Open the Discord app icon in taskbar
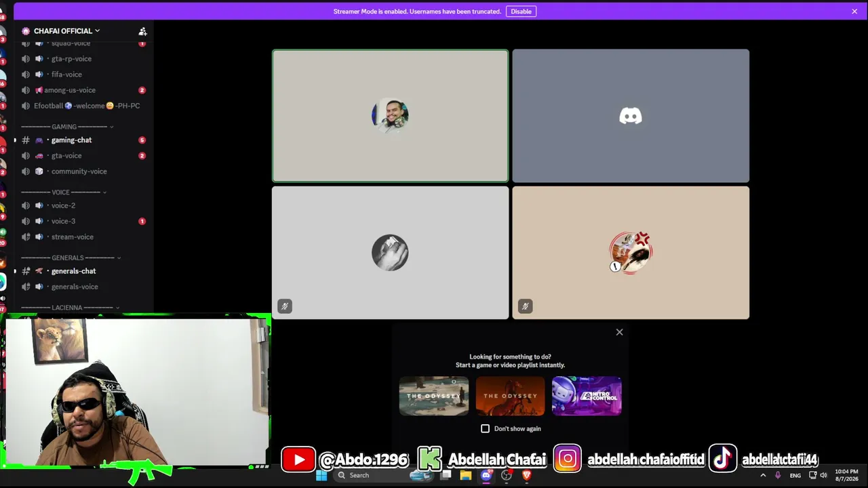Viewport: 868px width, 488px height. pyautogui.click(x=486, y=476)
